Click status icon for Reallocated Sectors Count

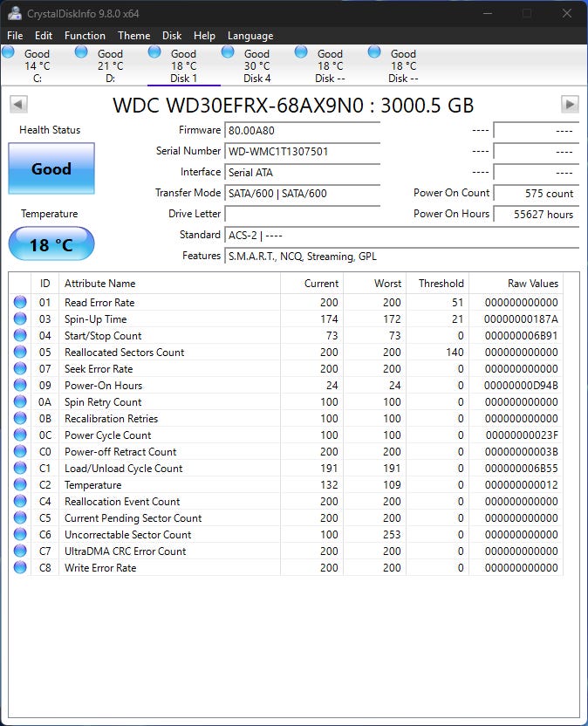click(x=20, y=352)
